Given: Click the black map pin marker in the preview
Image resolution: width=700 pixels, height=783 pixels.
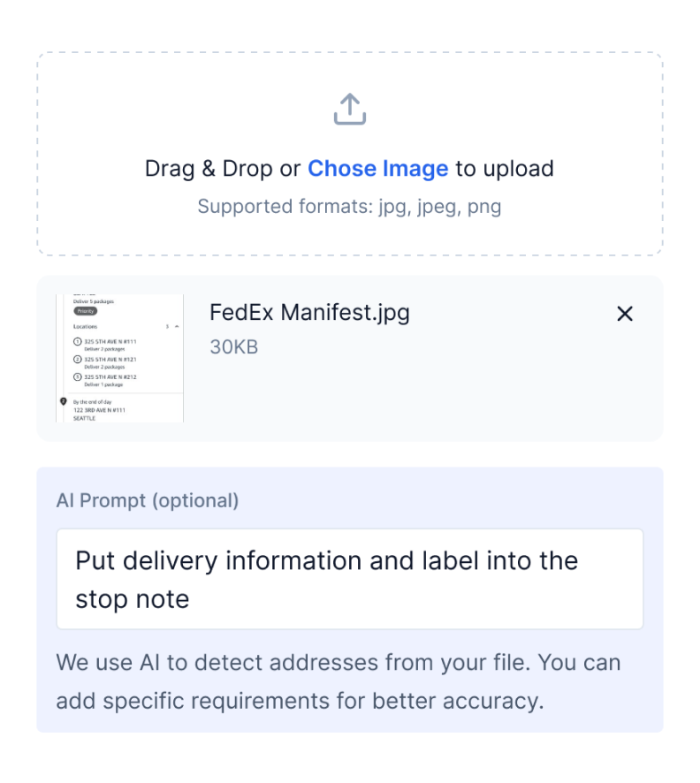Looking at the screenshot, I should coord(64,401).
